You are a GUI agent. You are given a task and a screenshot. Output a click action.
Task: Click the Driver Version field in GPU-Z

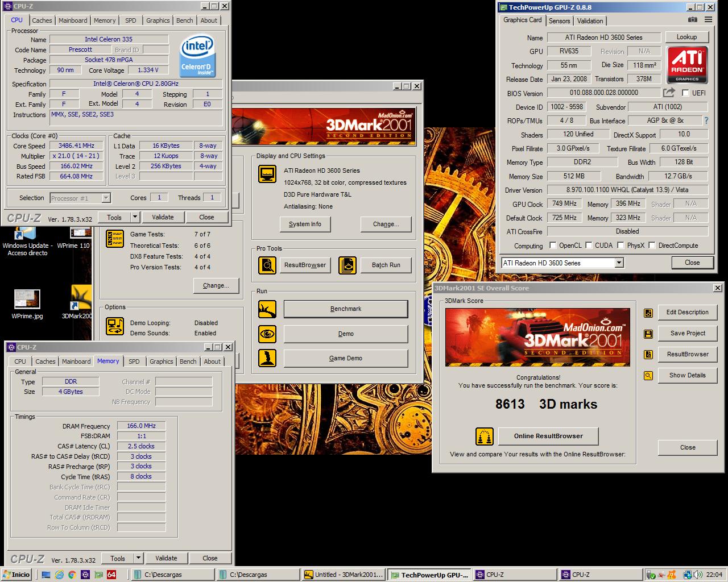(x=627, y=190)
